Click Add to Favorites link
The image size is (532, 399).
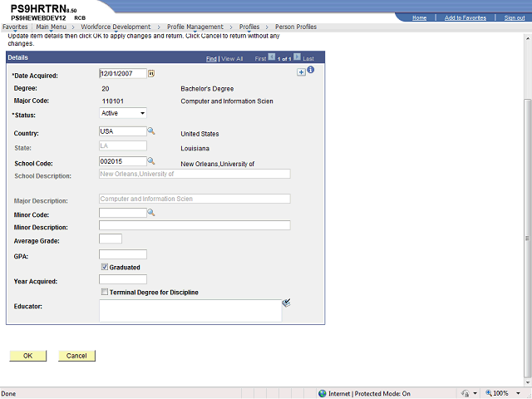pos(465,17)
